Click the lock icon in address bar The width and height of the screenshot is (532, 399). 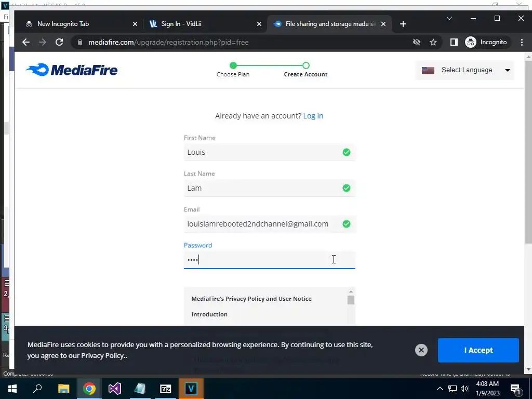pos(80,42)
